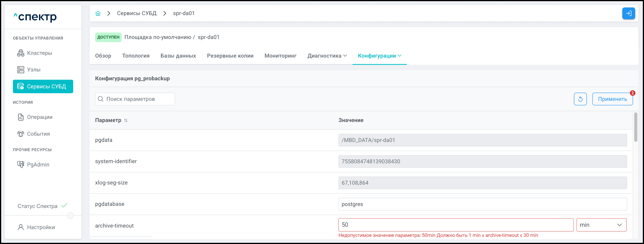The width and height of the screenshot is (644, 244).
Task: Sort table by Параметр column
Action: pyautogui.click(x=126, y=120)
